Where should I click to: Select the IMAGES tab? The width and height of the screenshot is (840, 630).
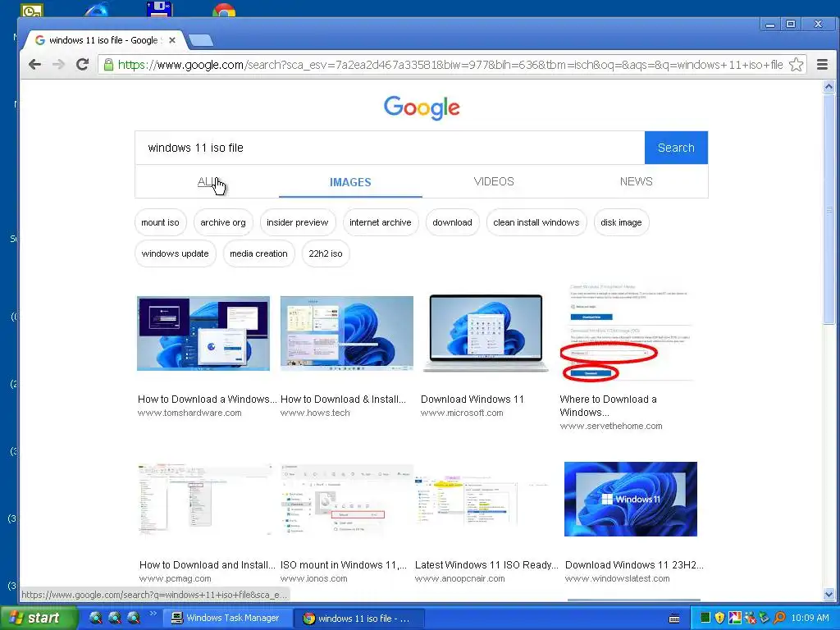click(350, 182)
